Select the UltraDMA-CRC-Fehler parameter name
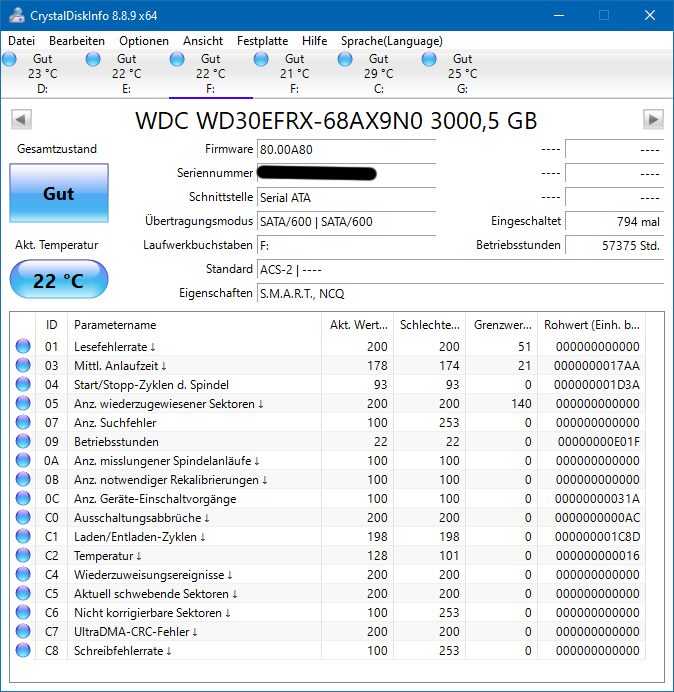 [x=136, y=632]
